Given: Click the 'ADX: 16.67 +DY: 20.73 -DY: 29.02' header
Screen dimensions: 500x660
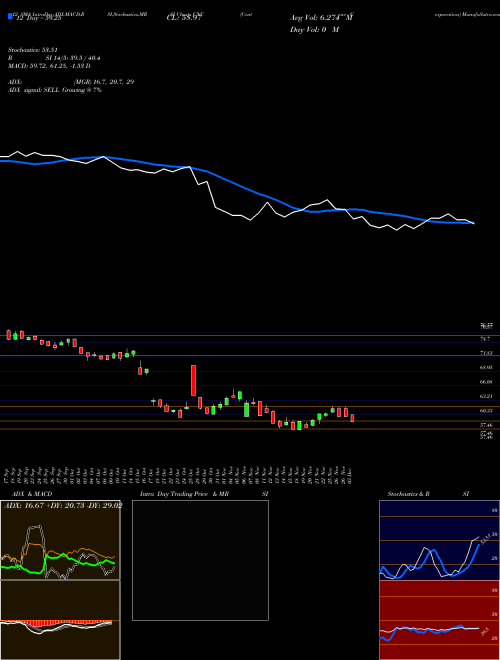Looking at the screenshot, I should coord(62,506).
